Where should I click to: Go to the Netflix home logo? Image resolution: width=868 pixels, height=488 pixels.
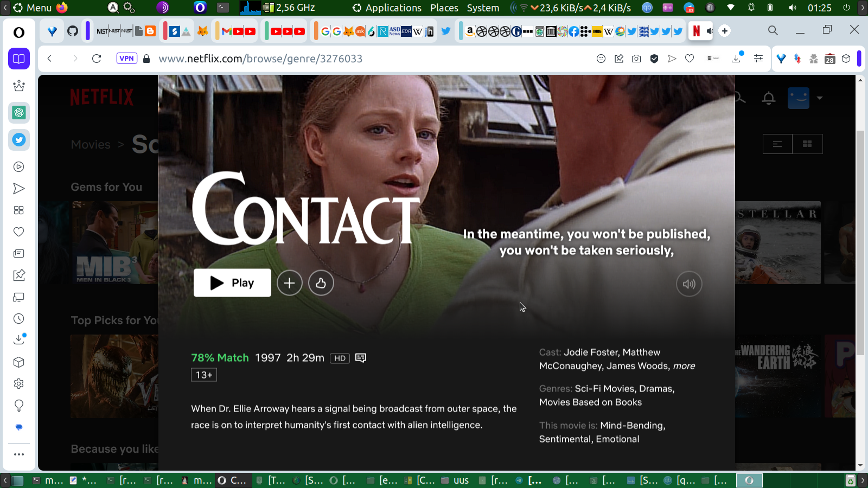coord(101,97)
